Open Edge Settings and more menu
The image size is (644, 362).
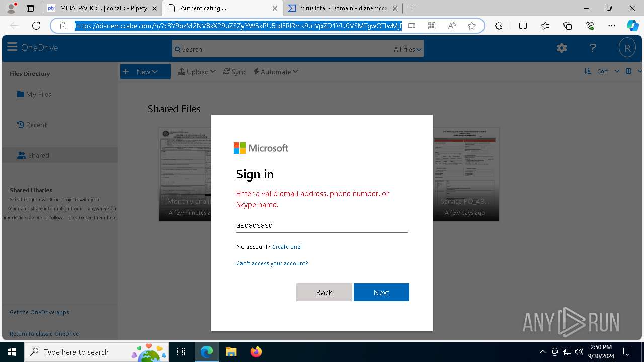point(612,26)
